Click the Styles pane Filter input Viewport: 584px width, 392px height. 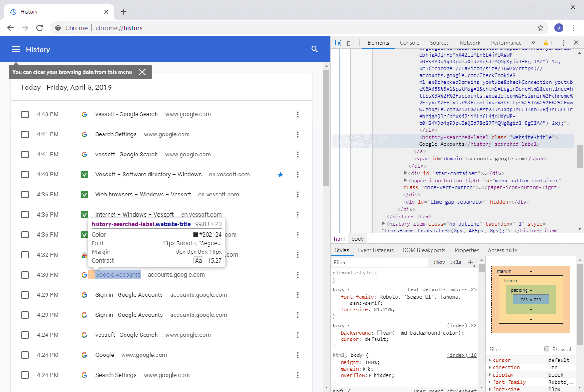(x=381, y=262)
